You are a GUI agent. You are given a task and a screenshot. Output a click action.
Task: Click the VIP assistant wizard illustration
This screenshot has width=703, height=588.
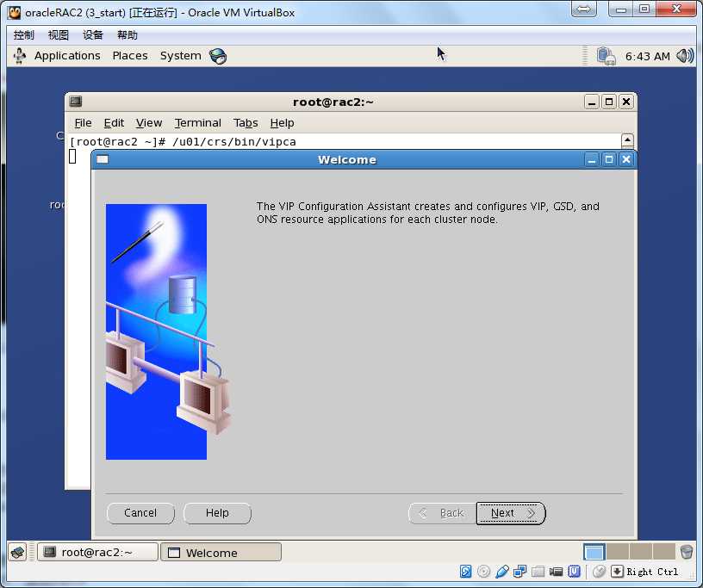169,331
